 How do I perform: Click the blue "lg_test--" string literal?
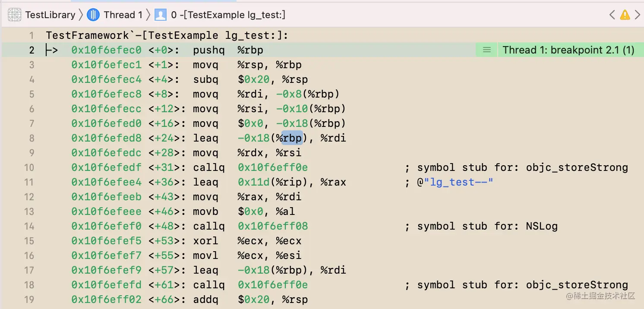click(x=458, y=182)
